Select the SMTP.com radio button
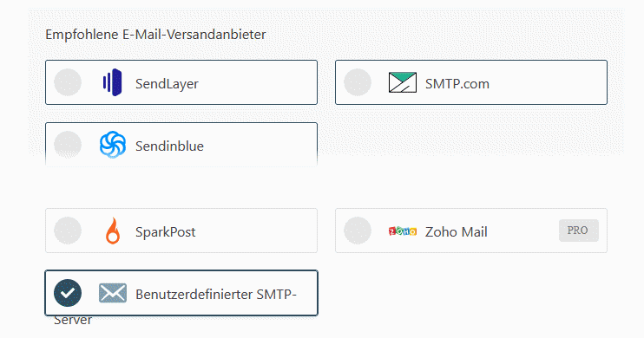Screen dimensions: 644x338 click(358, 82)
